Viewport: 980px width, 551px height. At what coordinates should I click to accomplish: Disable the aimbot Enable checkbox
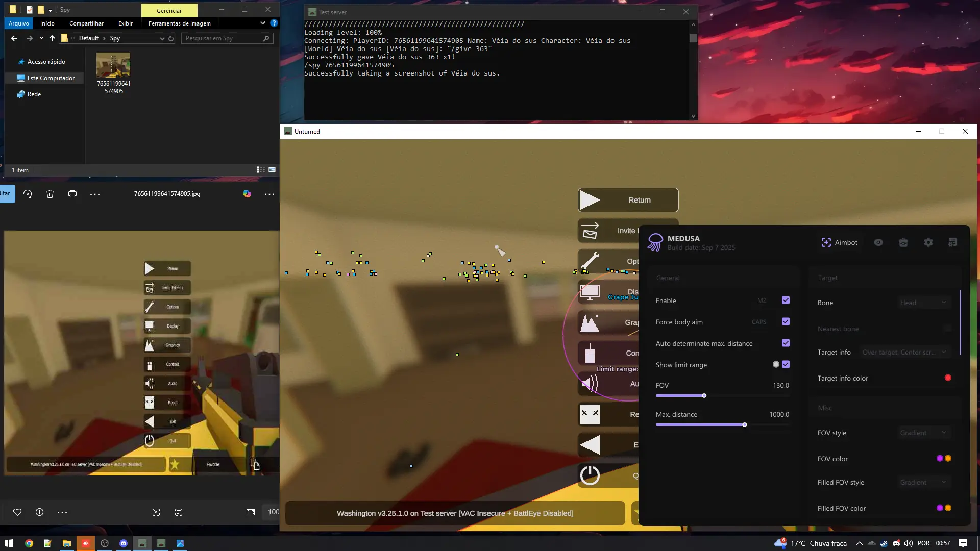786,300
